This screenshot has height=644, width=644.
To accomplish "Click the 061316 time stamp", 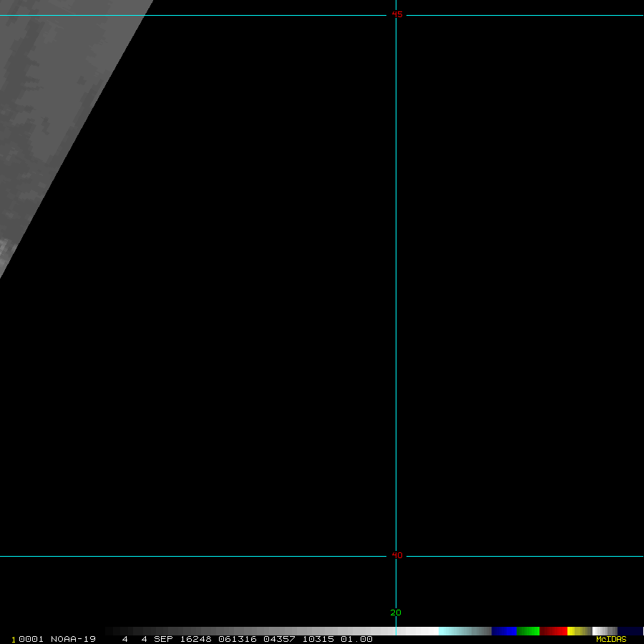I will (x=238, y=639).
